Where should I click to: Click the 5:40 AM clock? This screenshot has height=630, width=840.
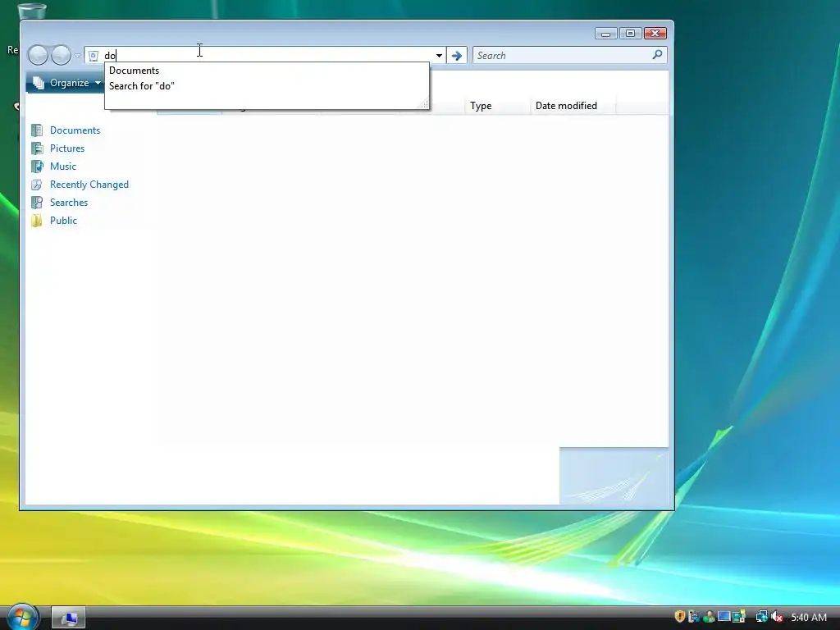click(x=809, y=618)
